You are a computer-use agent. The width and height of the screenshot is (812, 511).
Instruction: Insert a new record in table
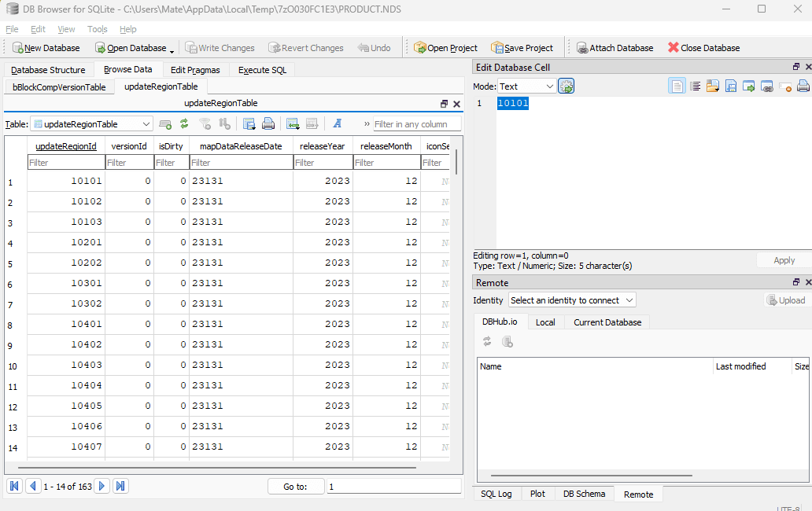290,123
